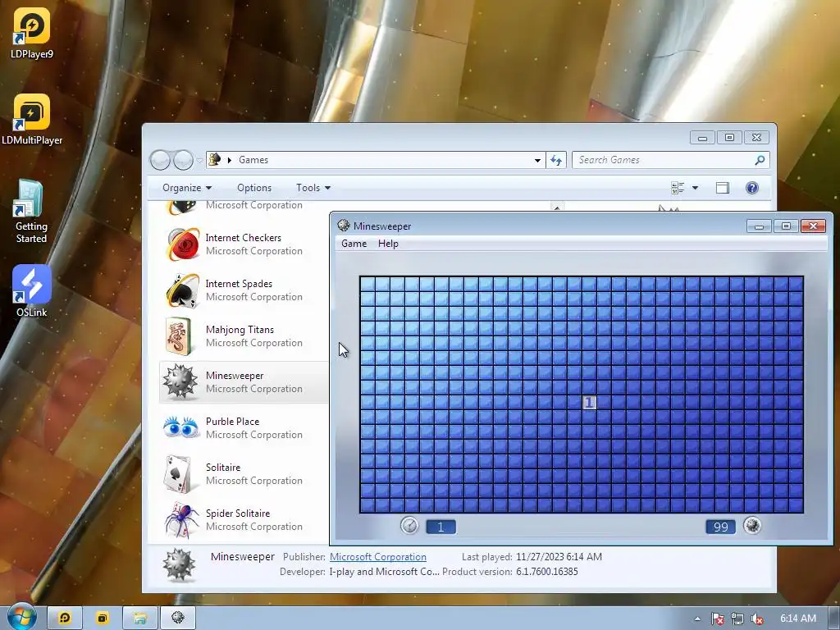Select the Spider Solitaire spider icon
Viewport: 840px width, 630px height.
[181, 519]
